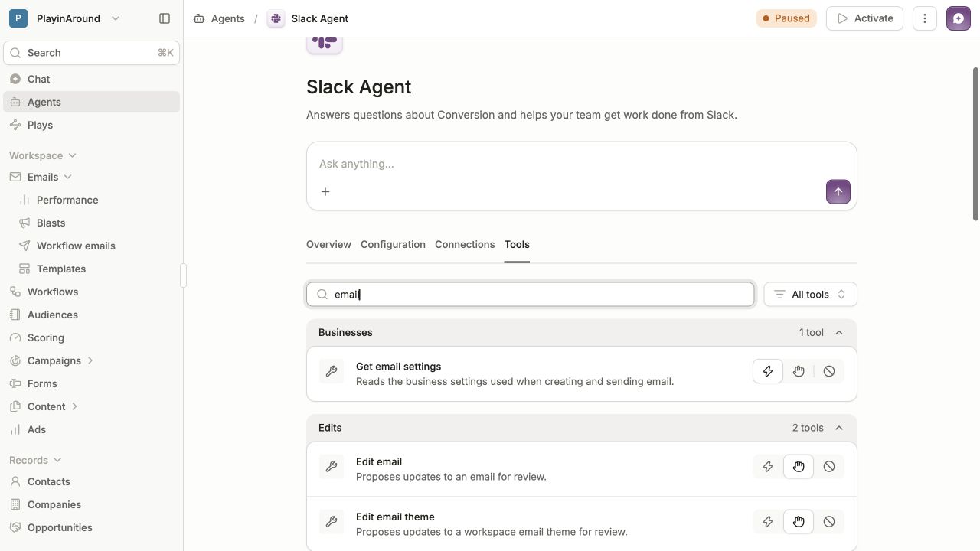Set Edit email theme to require approval (hand)
Screen dimensions: 980x551
(799, 521)
